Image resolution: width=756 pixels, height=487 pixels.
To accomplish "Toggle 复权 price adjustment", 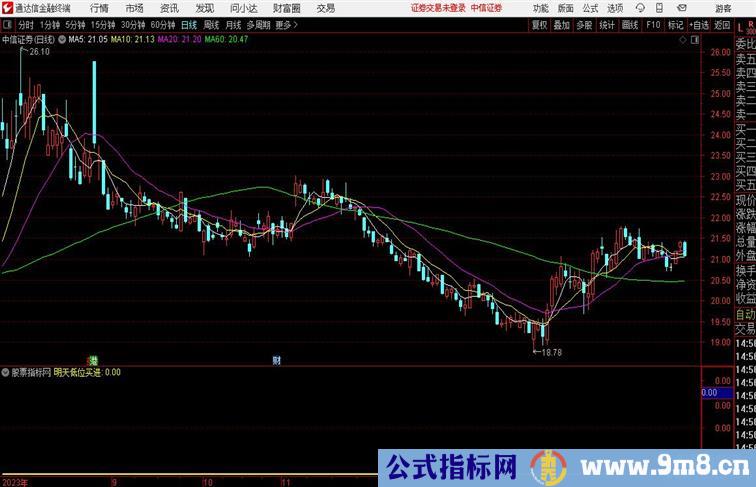I will (540, 25).
